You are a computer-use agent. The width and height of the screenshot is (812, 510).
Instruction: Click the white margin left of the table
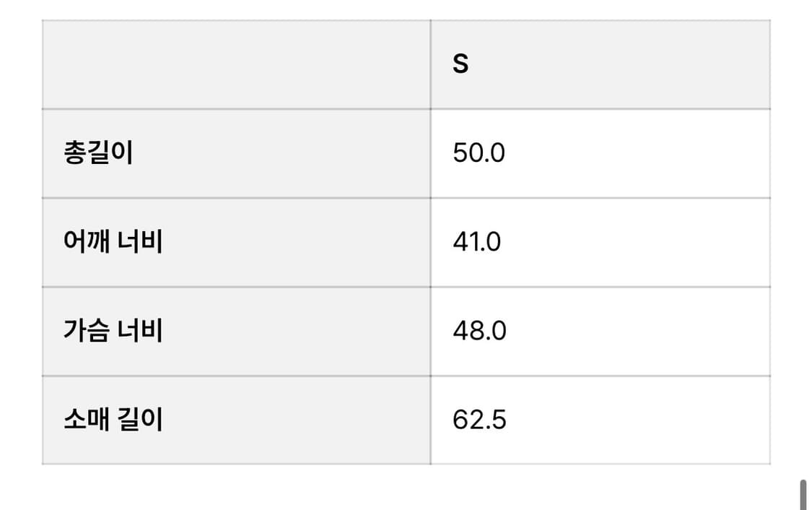[20, 242]
